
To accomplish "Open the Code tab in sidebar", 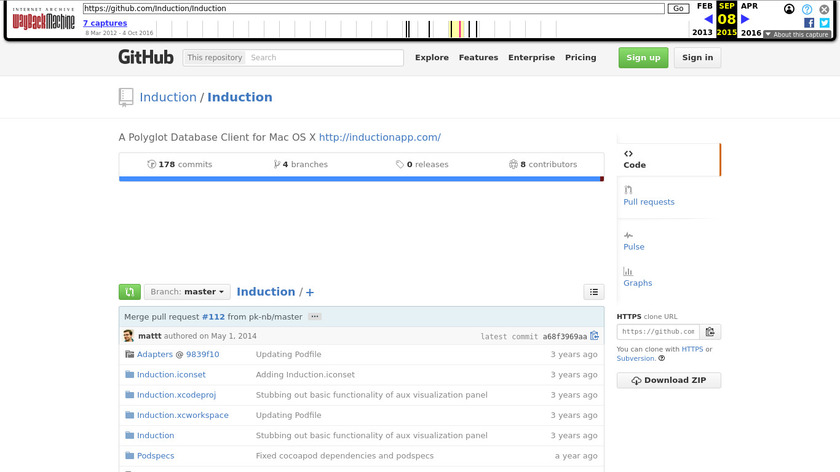I will 669,160.
